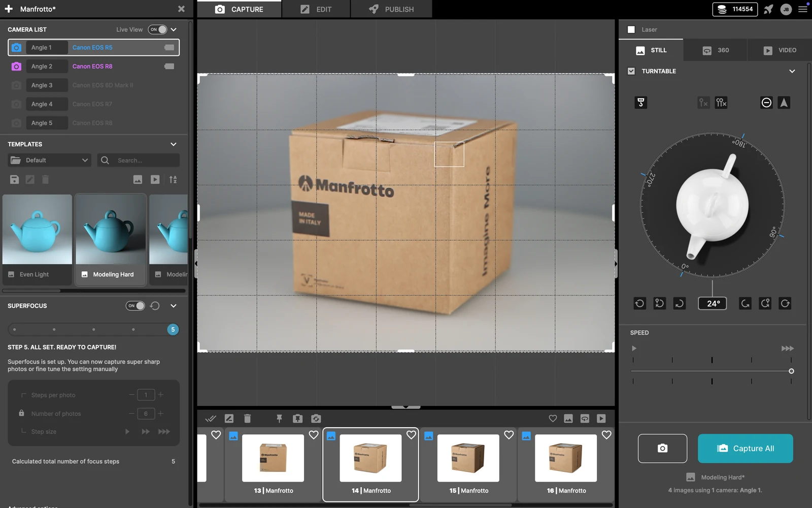
Task: Switch to the EDIT tab
Action: pos(316,9)
